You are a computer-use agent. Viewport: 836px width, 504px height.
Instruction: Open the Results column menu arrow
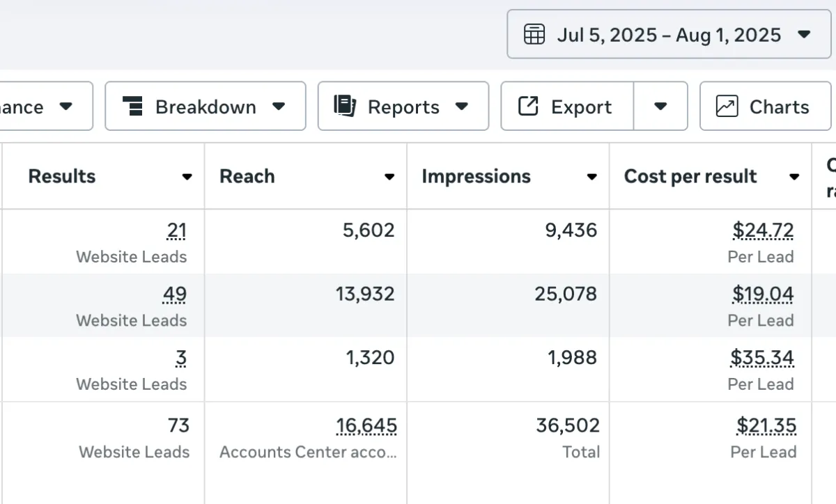[x=187, y=177]
